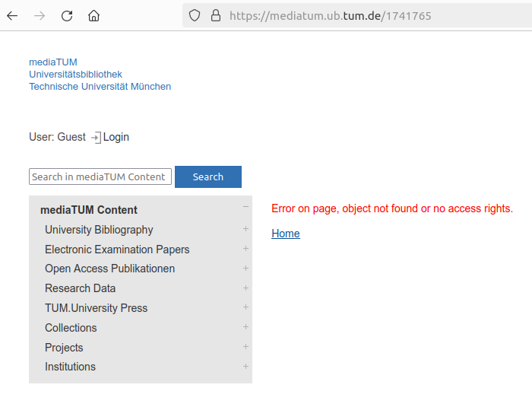Open Research Data
This screenshot has height=407, width=532.
pos(80,288)
